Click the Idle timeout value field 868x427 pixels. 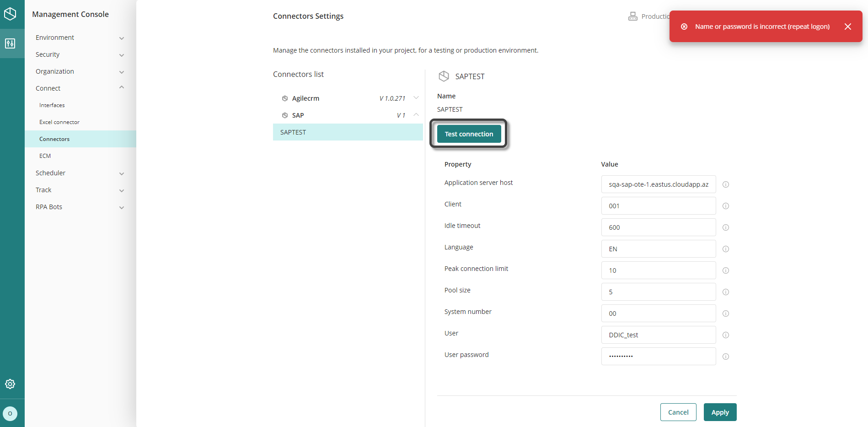(659, 227)
